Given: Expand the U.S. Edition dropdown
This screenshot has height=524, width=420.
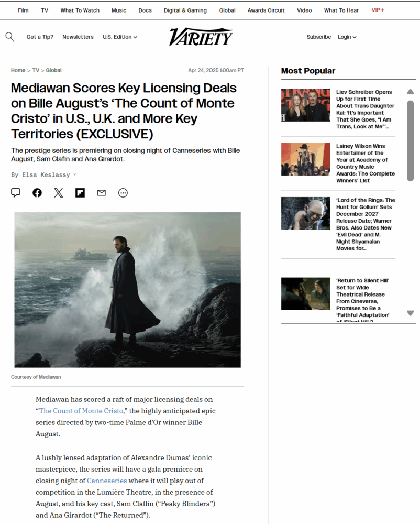Looking at the screenshot, I should 120,37.
